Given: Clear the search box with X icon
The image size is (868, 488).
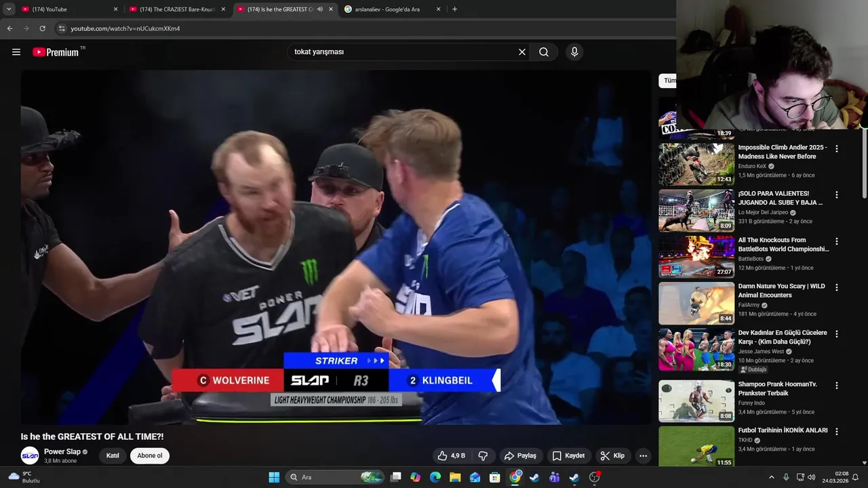Looking at the screenshot, I should [522, 52].
